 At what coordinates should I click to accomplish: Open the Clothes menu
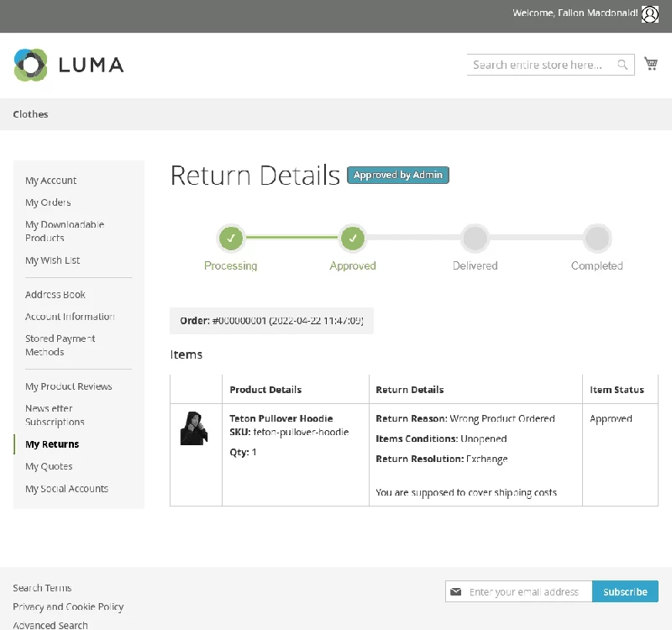30,114
